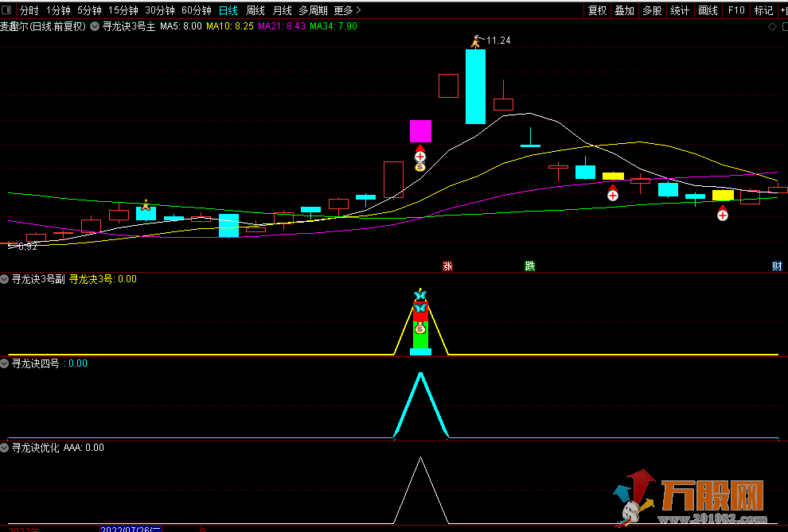The height and width of the screenshot is (532, 788).
Task: Switch to the 5分钟 period
Action: click(89, 10)
